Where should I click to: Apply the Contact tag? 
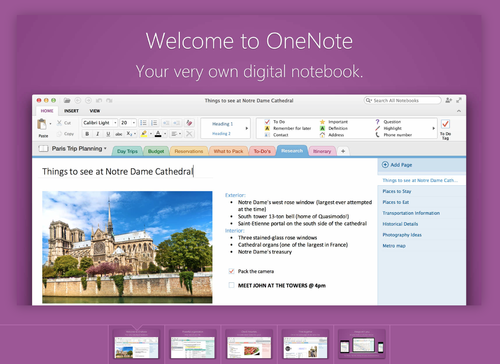(x=276, y=135)
